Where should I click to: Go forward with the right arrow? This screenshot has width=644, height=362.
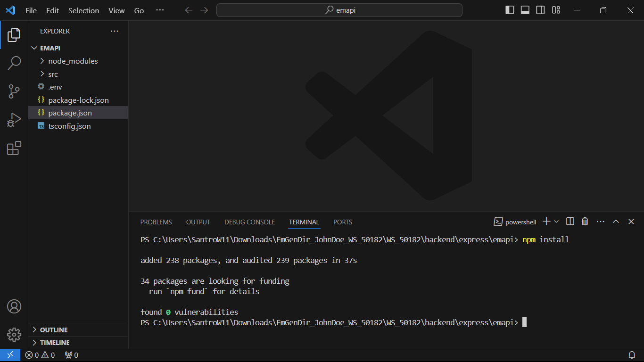[204, 10]
